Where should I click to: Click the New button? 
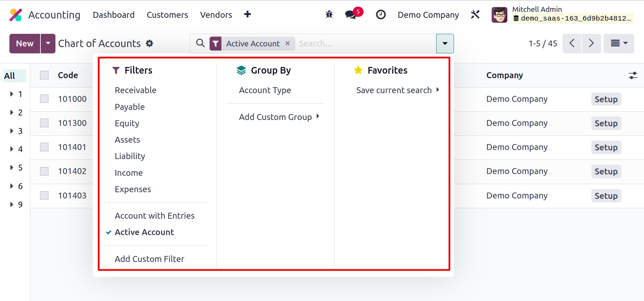click(x=25, y=44)
